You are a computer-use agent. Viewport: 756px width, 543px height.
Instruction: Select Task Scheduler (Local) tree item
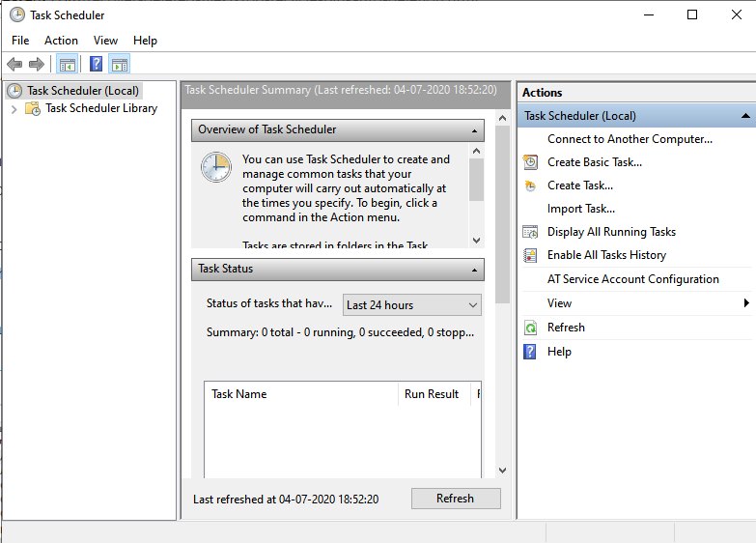[x=82, y=91]
